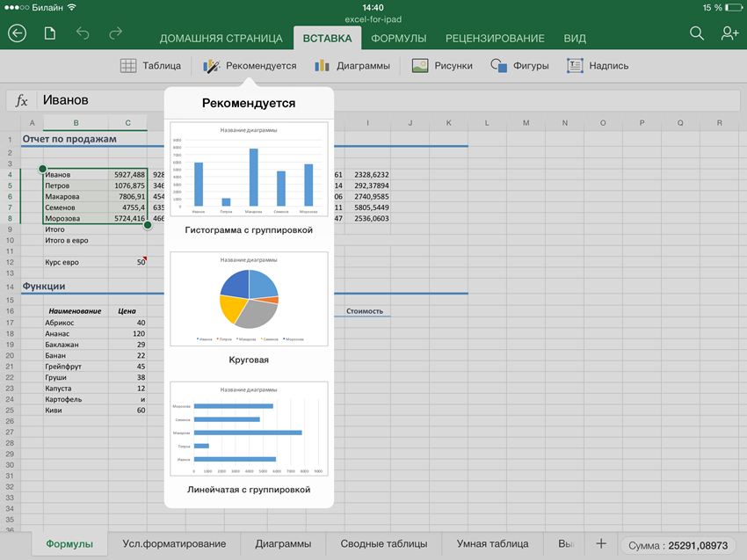The height and width of the screenshot is (560, 747).
Task: Tap the share add-person icon
Action: 729,33
